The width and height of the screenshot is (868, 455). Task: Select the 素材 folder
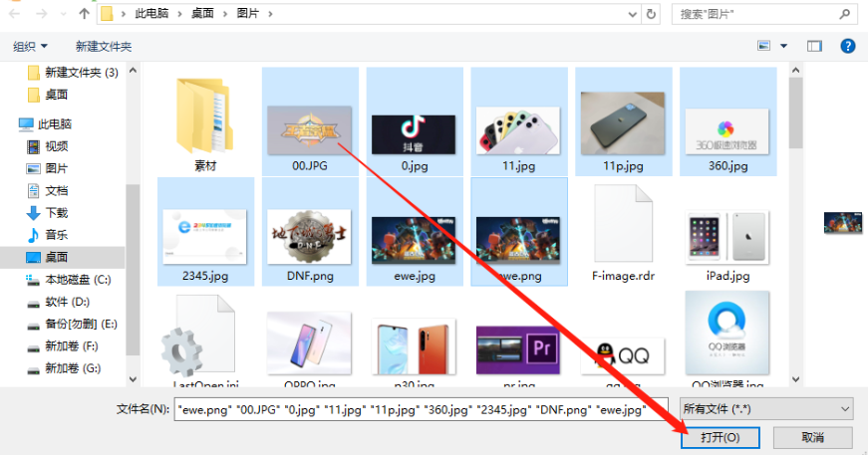pos(205,124)
